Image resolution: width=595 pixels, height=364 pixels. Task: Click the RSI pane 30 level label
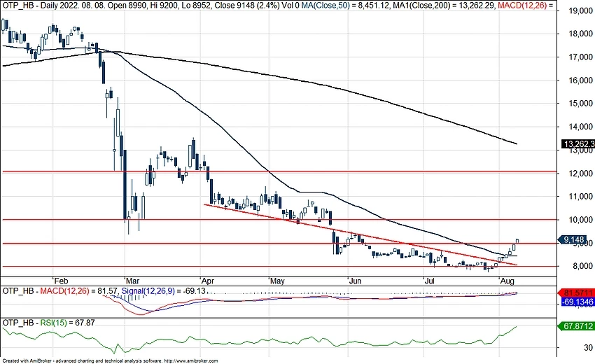coord(588,347)
